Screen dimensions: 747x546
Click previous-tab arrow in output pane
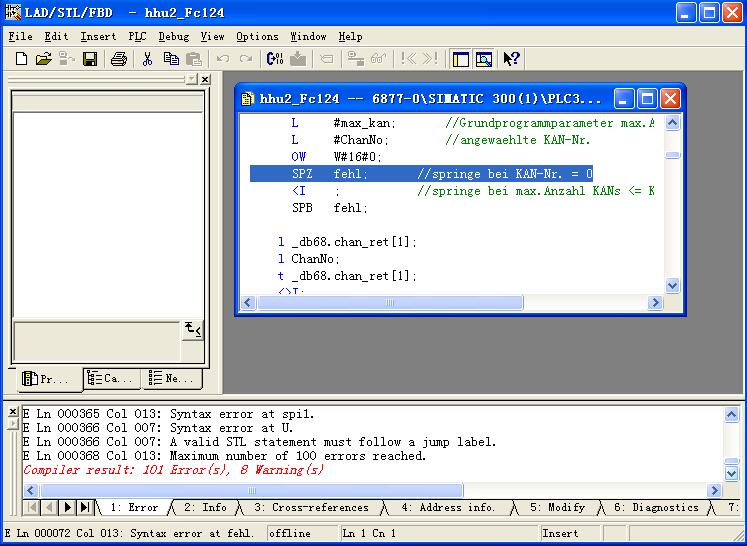50,507
